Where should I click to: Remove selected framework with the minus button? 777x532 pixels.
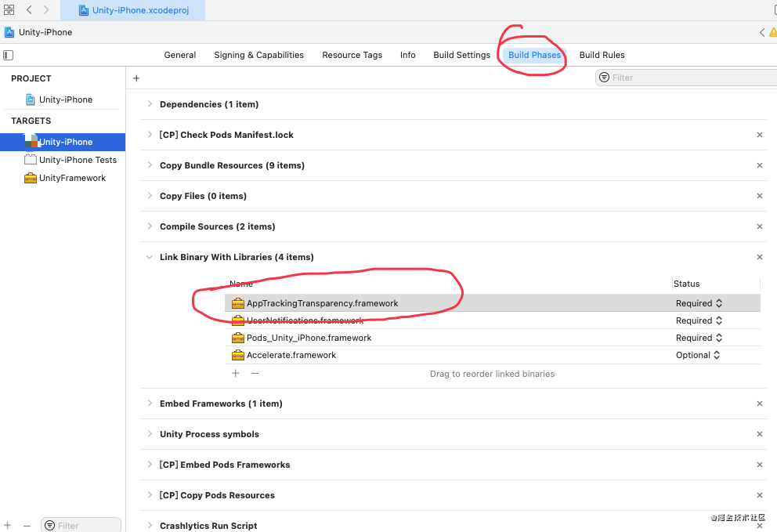(255, 374)
